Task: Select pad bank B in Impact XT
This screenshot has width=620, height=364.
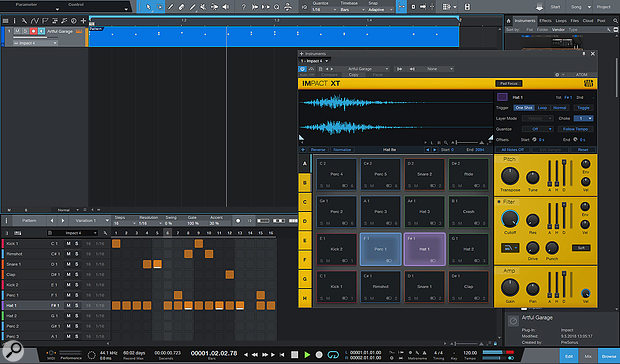Action: (304, 183)
